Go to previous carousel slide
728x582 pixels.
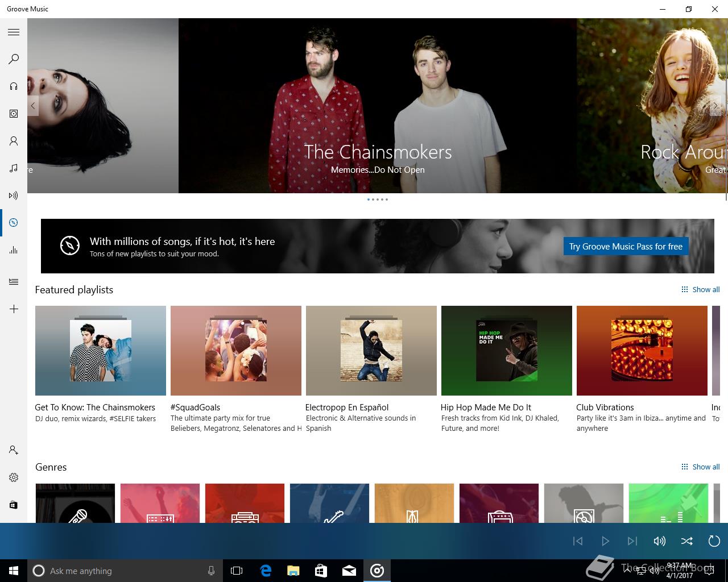tap(33, 106)
